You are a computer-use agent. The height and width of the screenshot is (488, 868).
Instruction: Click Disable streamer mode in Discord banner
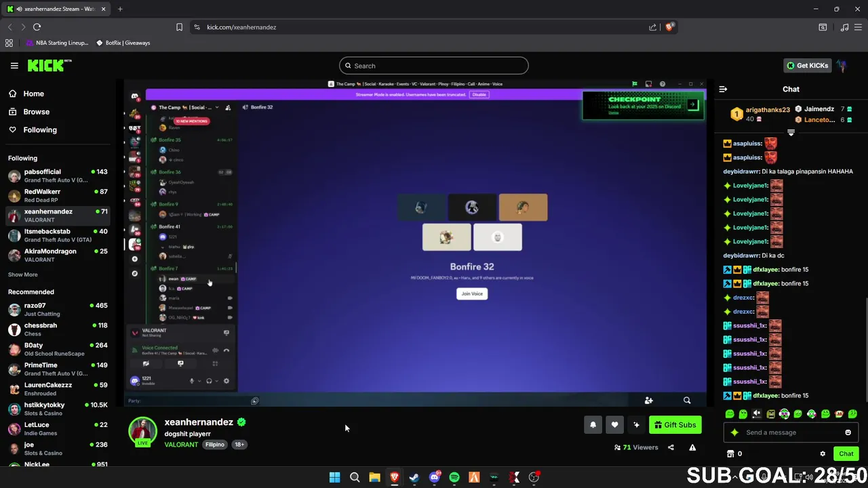pyautogui.click(x=479, y=94)
